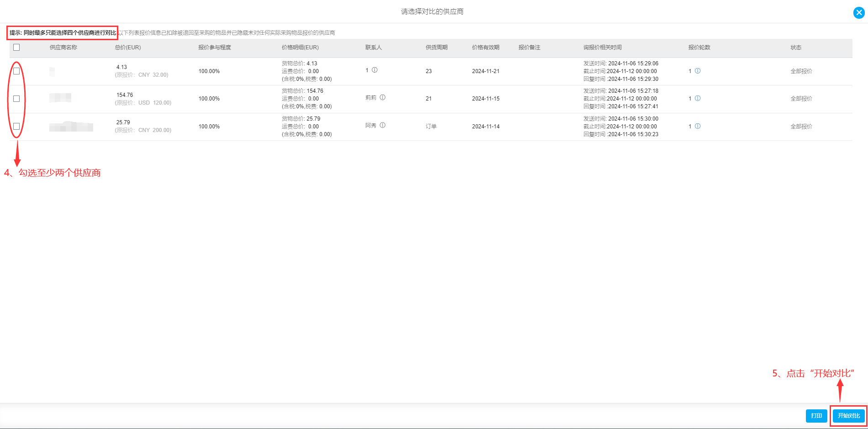Open contact info icon beside contact 1
This screenshot has width=868, height=429.
coord(374,70)
